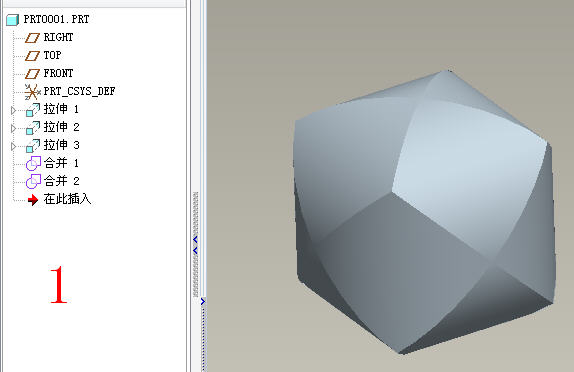This screenshot has height=372, width=574.
Task: Click the upper blue left-arrow panel collapse handle
Action: (x=195, y=240)
